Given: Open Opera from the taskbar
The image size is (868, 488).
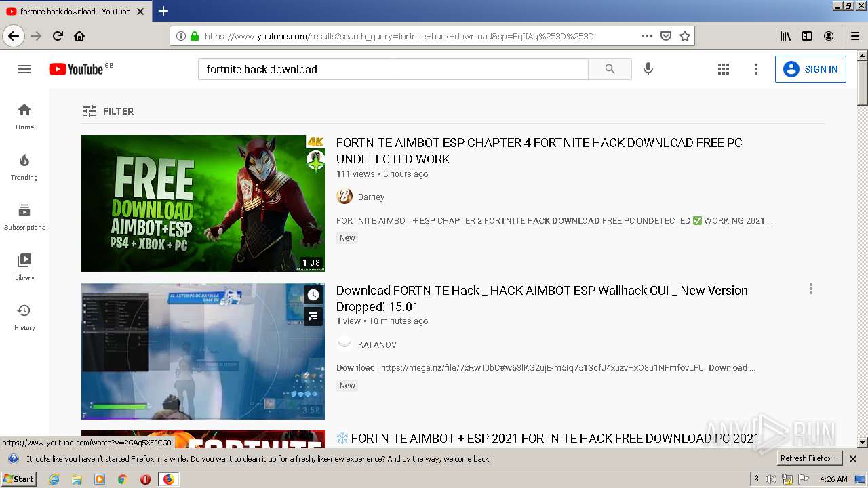Looking at the screenshot, I should point(145,479).
